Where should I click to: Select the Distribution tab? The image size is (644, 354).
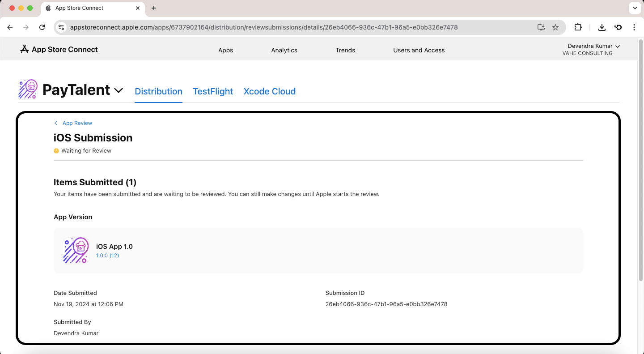point(158,91)
